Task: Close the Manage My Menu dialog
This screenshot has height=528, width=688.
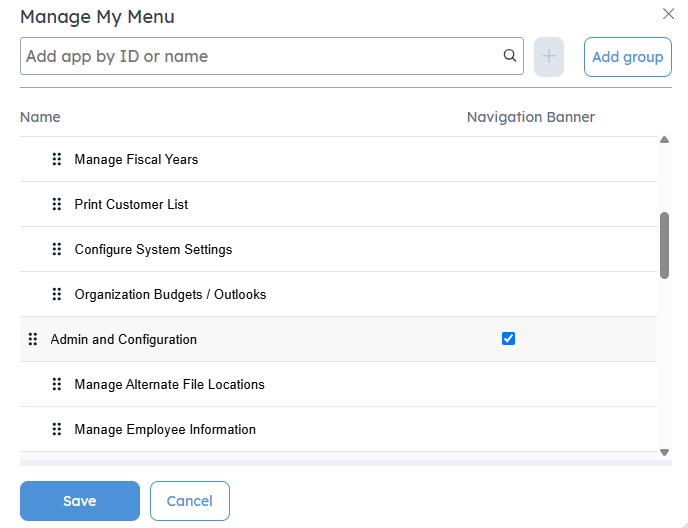Action: point(668,14)
